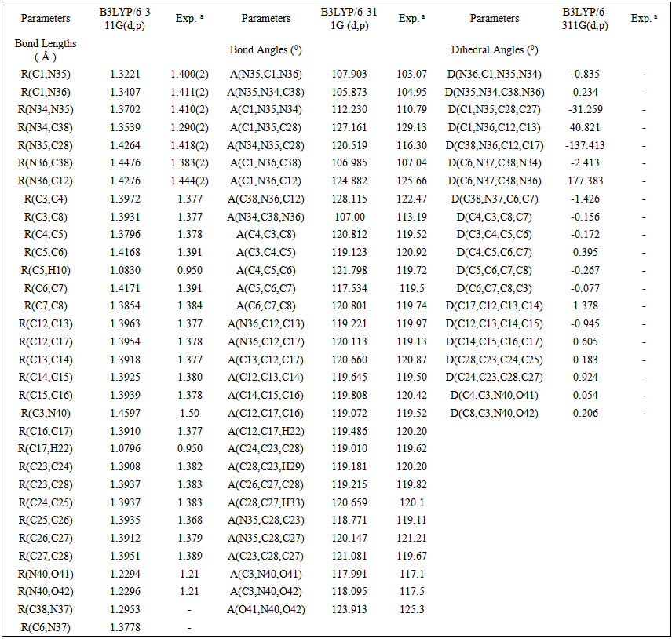
Task: Select the D(C8,C3,N40,O42) row label
Action: [494, 414]
